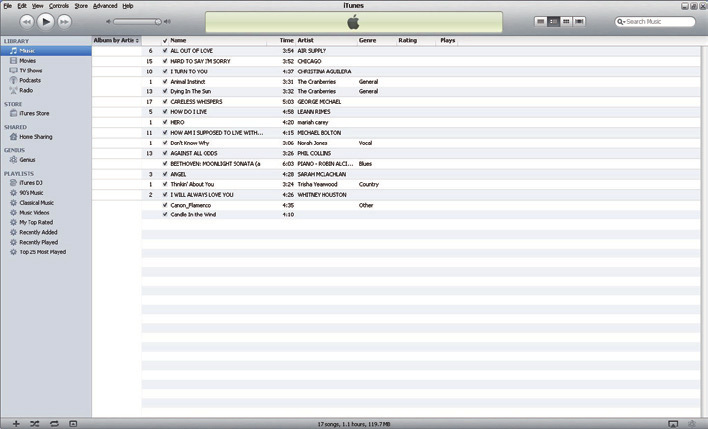Show or hide the artwork viewer button

(x=73, y=424)
